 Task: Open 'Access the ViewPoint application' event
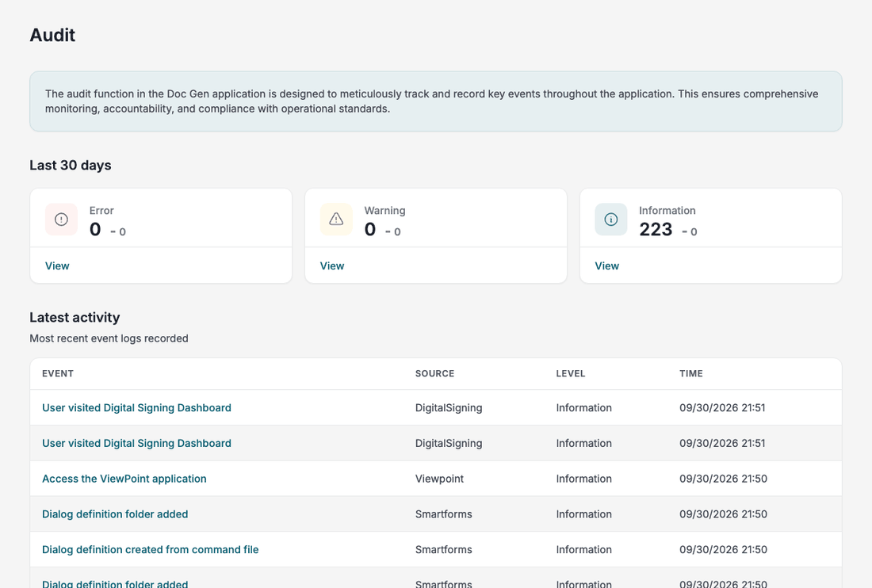click(x=124, y=479)
